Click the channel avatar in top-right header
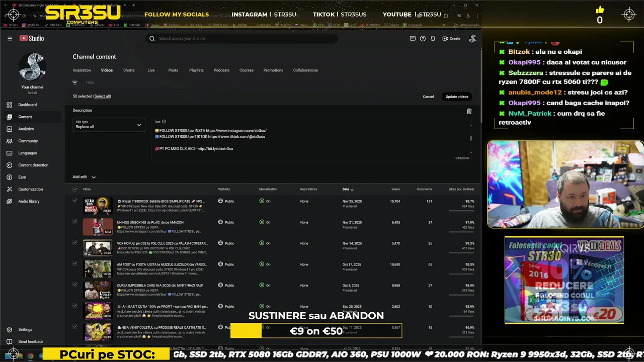 tap(472, 38)
